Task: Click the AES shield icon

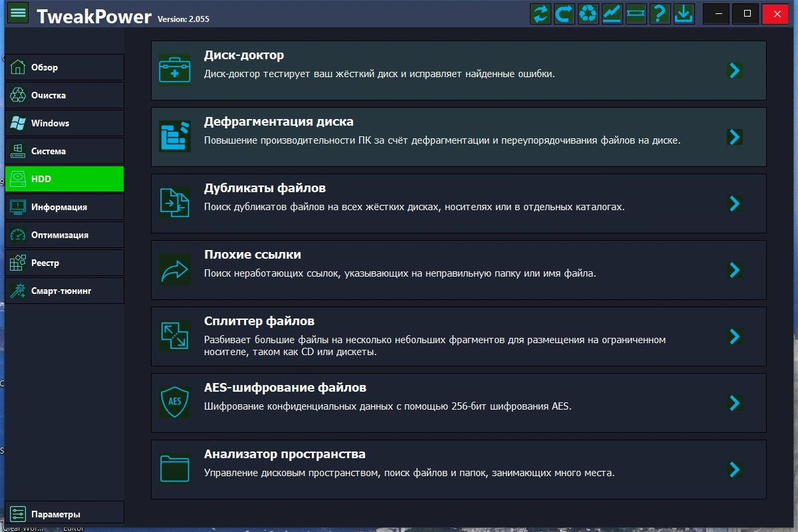Action: [175, 402]
